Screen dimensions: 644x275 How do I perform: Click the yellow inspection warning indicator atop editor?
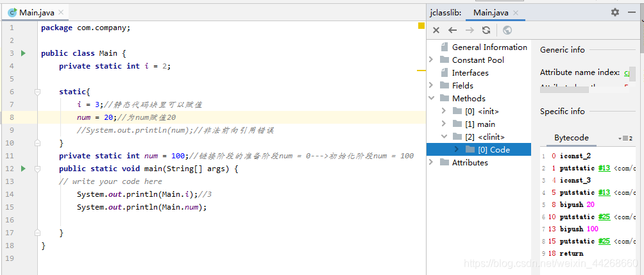click(421, 26)
